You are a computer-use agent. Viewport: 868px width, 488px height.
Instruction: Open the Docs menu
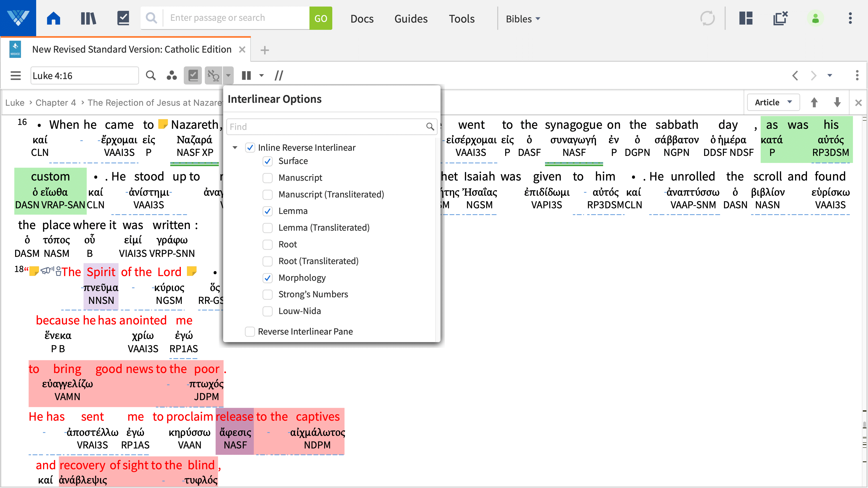coord(362,19)
